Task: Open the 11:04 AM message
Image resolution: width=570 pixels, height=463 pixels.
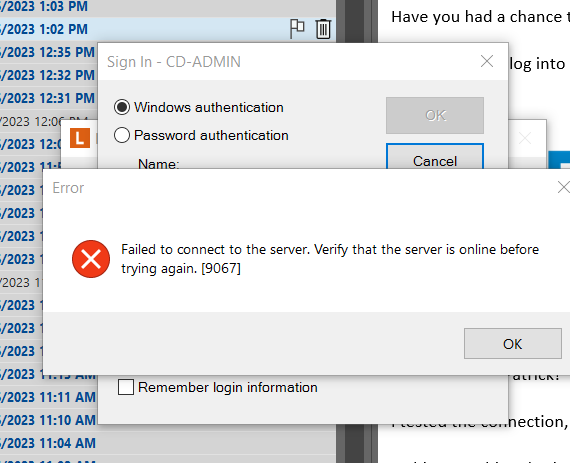Action: (168, 443)
